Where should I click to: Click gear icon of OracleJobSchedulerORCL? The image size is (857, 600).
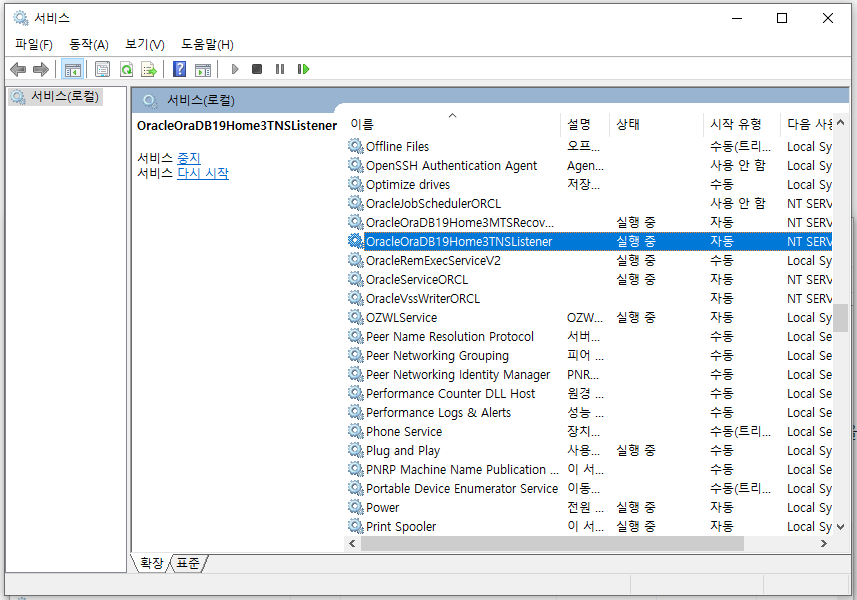[x=356, y=203]
